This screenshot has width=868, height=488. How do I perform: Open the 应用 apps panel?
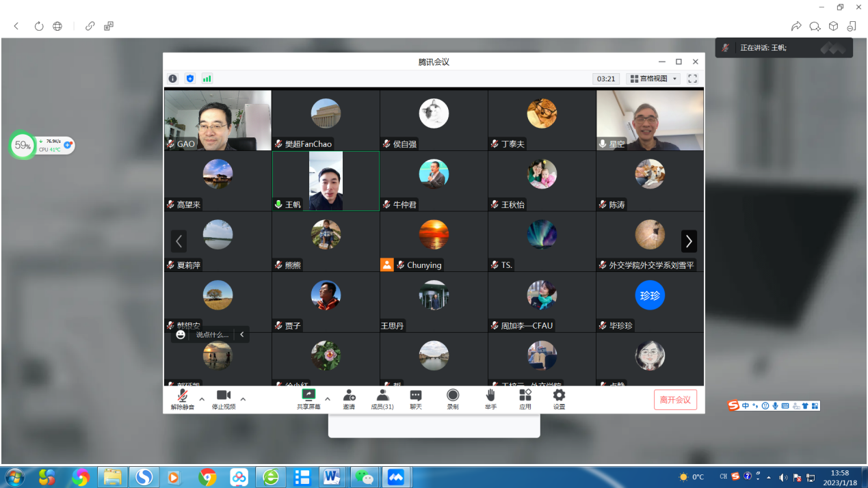coord(525,399)
